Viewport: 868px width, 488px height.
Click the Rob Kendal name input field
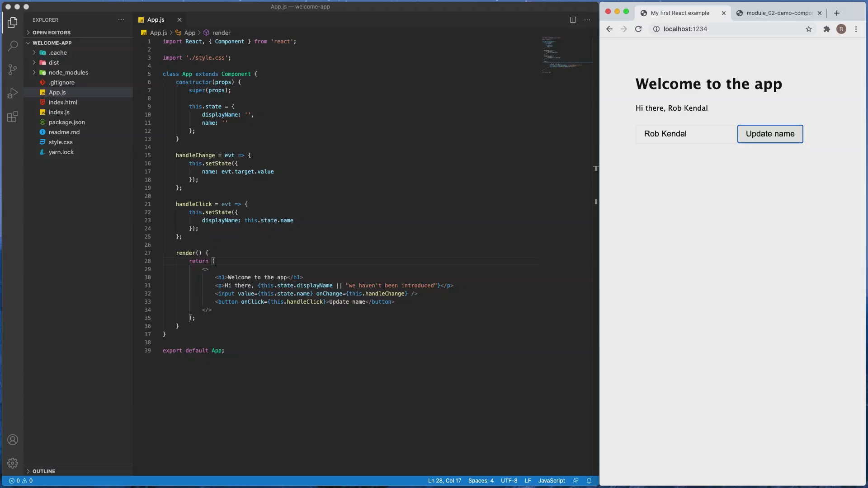click(x=686, y=134)
